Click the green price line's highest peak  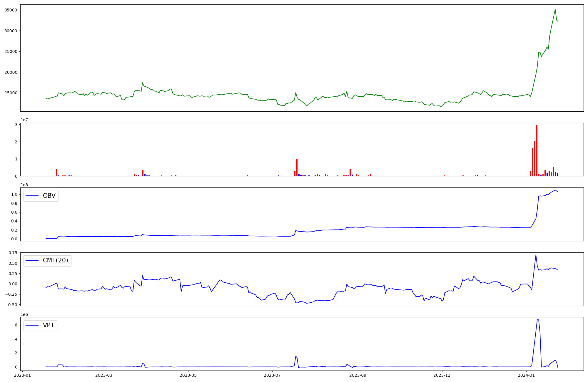555,9
